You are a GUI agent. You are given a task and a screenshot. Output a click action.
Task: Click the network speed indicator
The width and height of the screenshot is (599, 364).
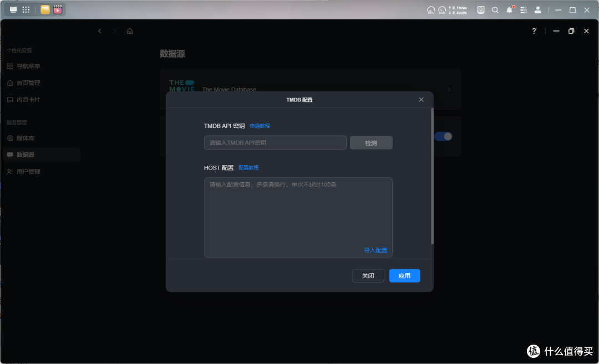pos(458,11)
